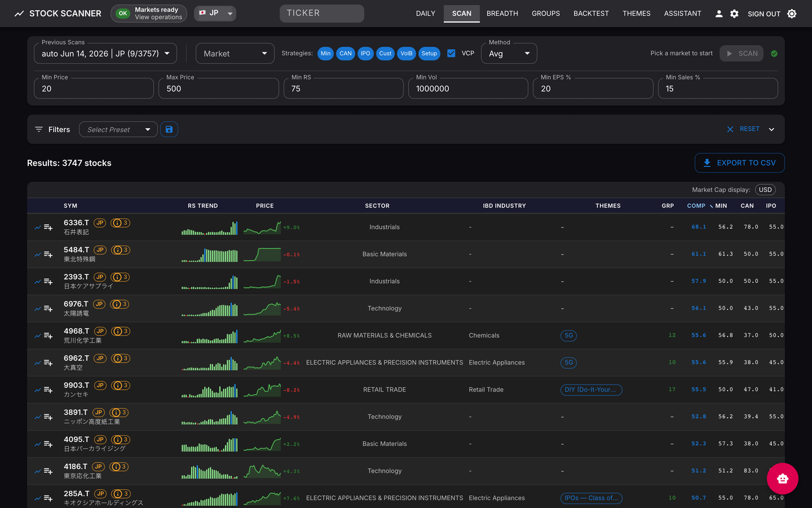Click the Min Sales % field
Screen dimensions: 812x508
[x=718, y=89]
